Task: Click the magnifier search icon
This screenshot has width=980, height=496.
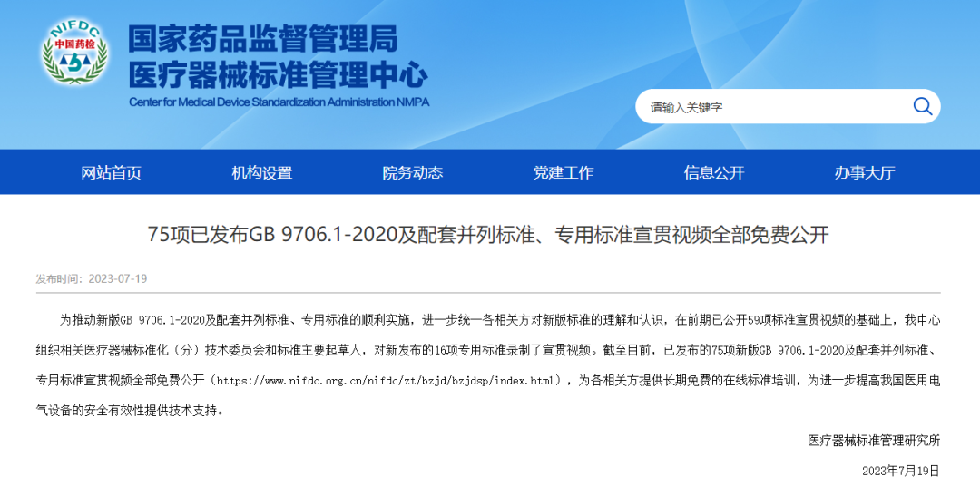Action: click(922, 106)
